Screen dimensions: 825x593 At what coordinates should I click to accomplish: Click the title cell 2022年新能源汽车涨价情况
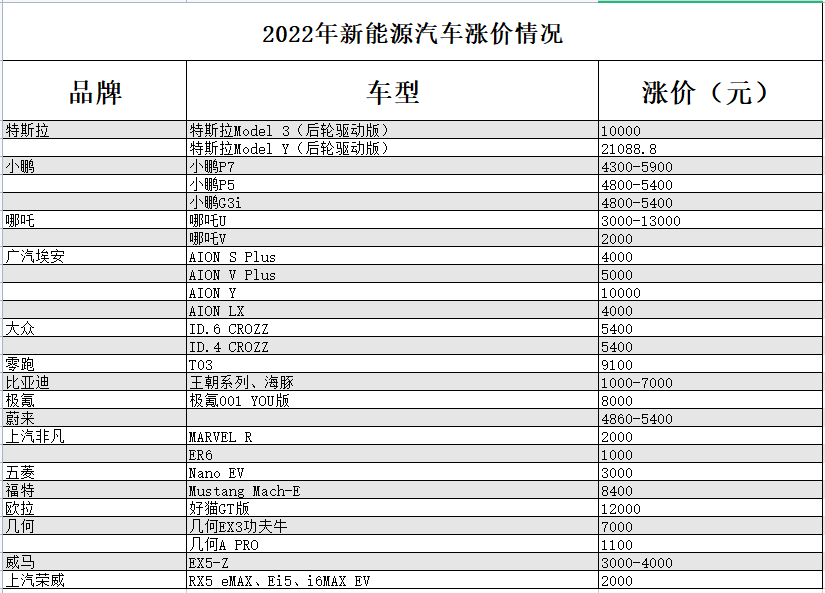(412, 33)
